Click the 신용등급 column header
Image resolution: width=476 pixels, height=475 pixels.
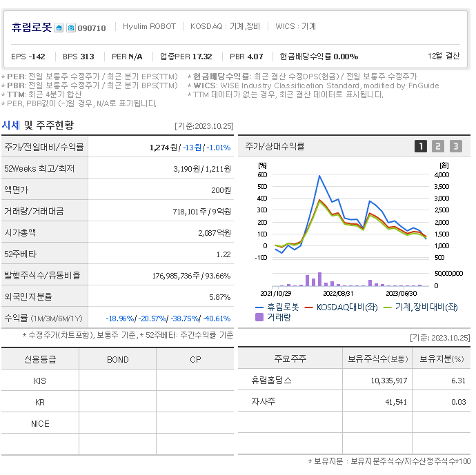[40, 359]
